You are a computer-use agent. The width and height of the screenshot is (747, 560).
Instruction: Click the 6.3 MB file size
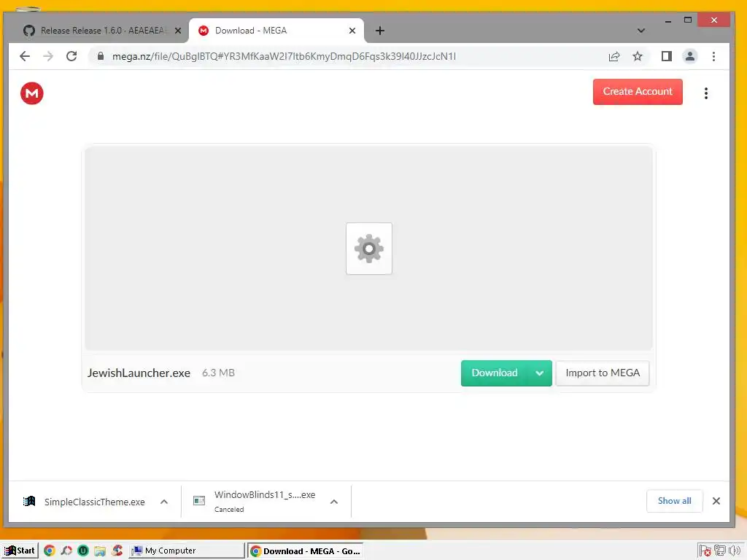(x=218, y=373)
